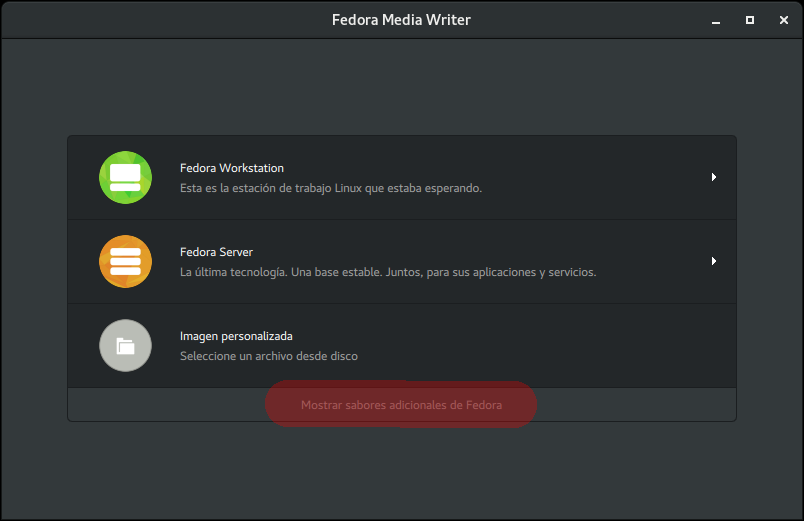Click 'Esta es la estación de trabajo' description

tap(331, 188)
